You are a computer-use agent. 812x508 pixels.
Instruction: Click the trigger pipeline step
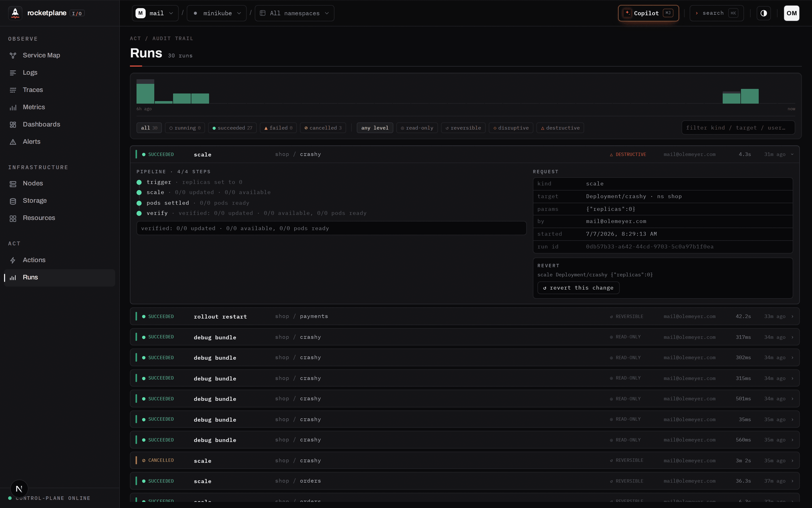click(x=189, y=182)
